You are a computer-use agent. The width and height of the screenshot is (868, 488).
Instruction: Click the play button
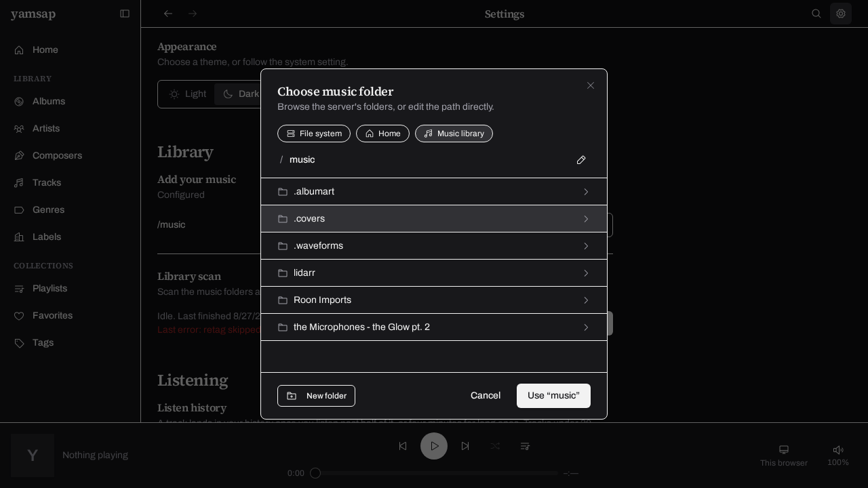pos(434,446)
